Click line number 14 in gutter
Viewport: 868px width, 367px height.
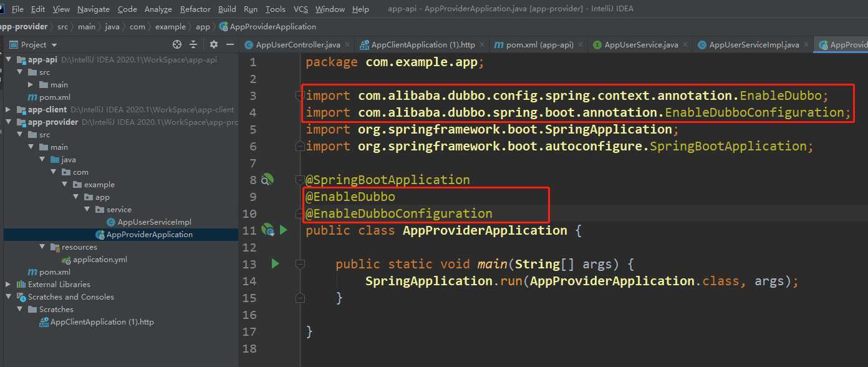click(249, 281)
